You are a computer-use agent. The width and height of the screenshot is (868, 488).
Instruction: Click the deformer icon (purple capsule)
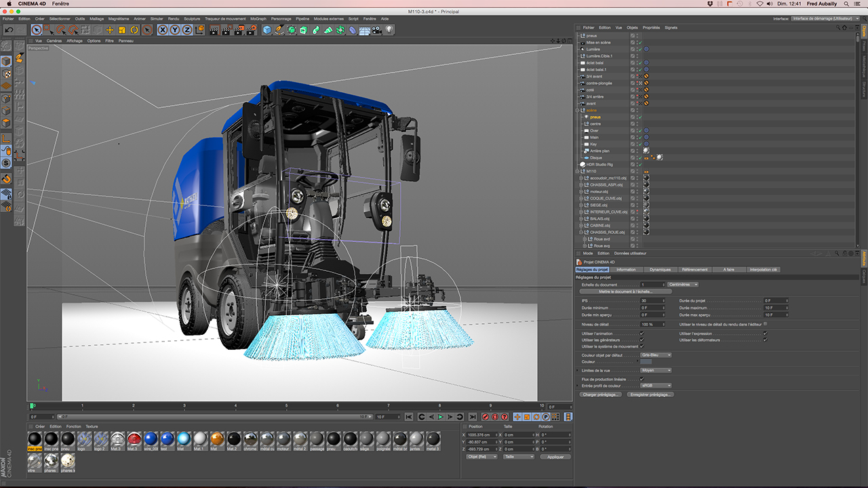tap(353, 30)
